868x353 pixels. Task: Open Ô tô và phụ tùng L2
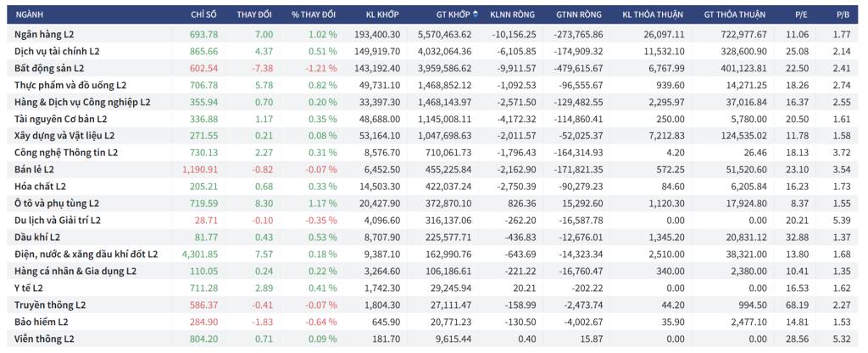(x=57, y=204)
